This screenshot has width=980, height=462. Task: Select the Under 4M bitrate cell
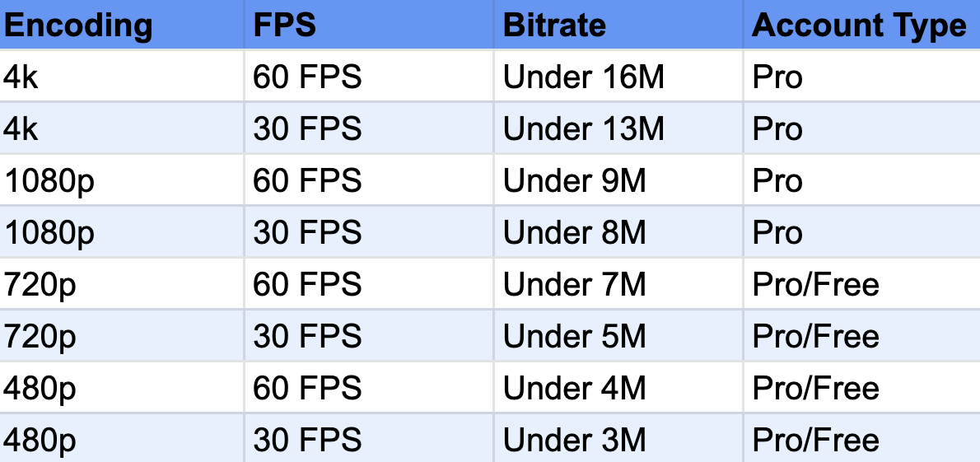pyautogui.click(x=618, y=388)
